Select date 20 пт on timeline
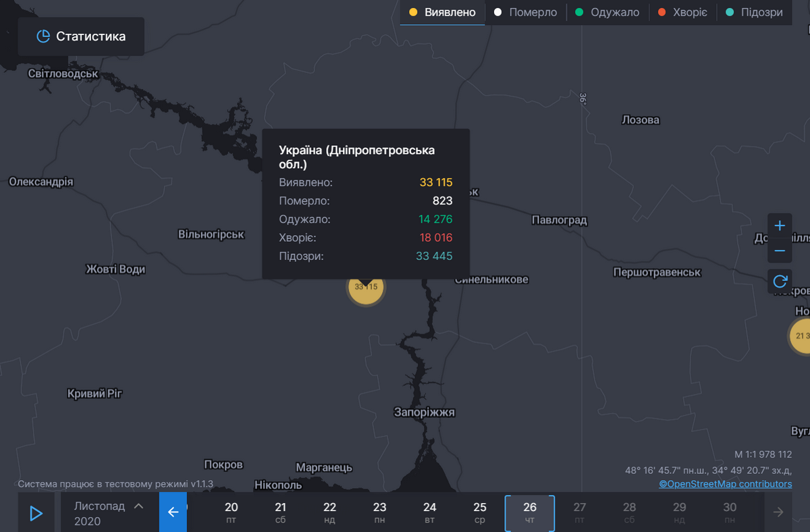 (232, 512)
